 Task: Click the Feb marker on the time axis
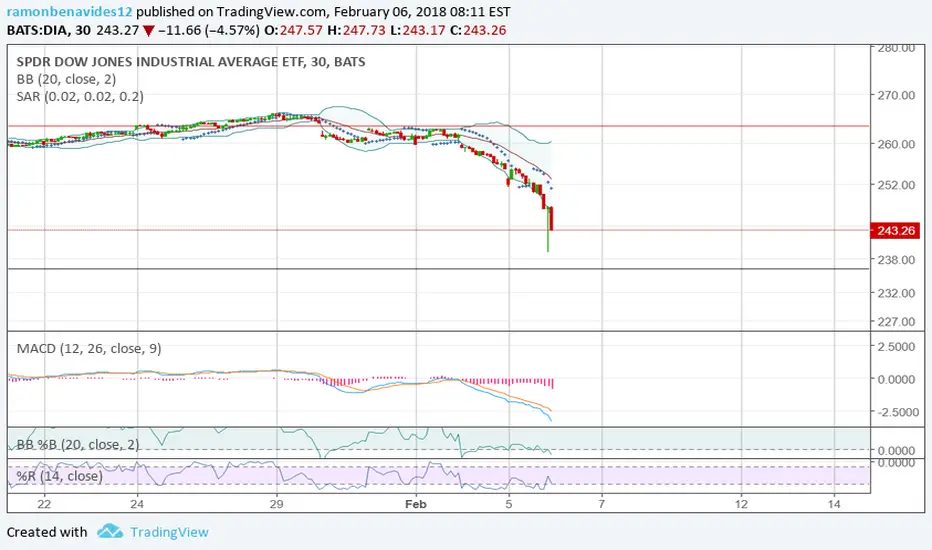pyautogui.click(x=415, y=504)
